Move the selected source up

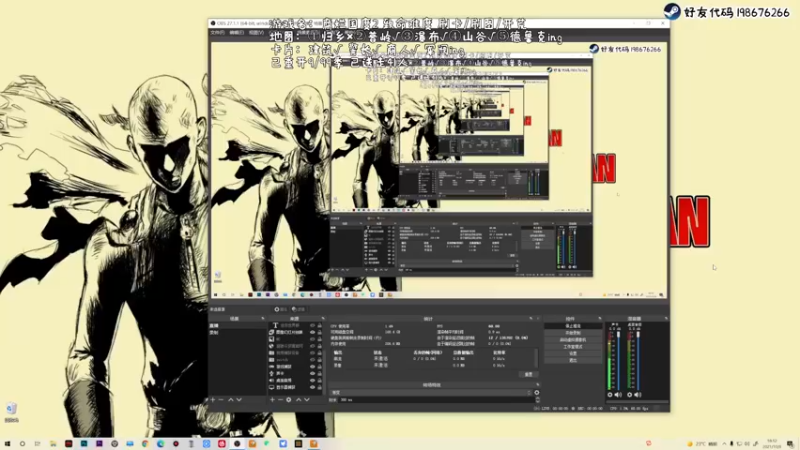click(x=298, y=399)
